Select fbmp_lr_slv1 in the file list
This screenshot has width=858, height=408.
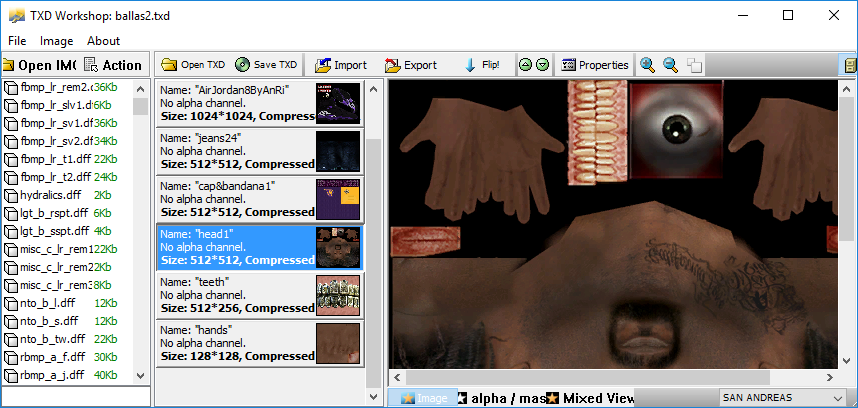pos(69,105)
